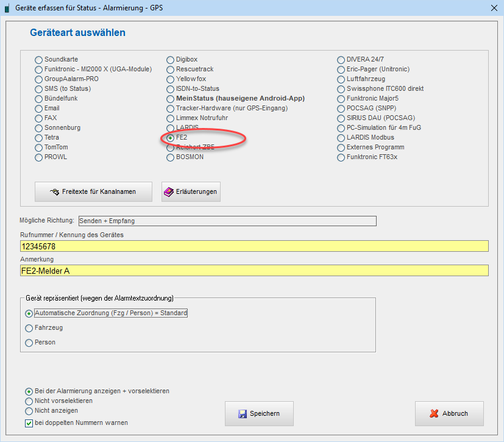
Task: Select Nicht vorselektieren option
Action: 29,401
